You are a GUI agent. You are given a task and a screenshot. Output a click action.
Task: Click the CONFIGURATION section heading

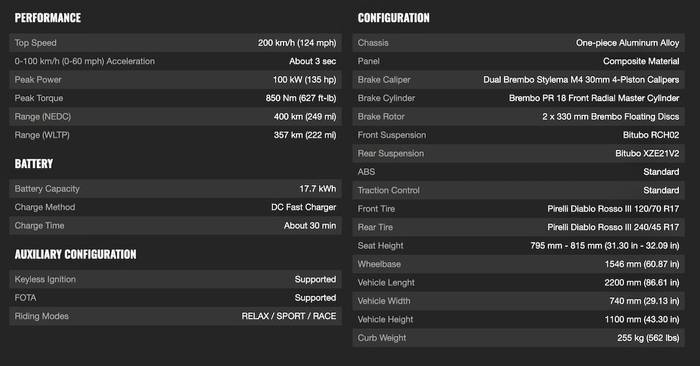pos(393,18)
